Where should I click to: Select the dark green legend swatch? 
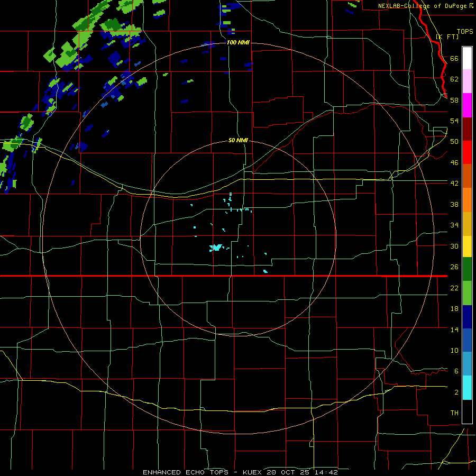[x=467, y=269]
